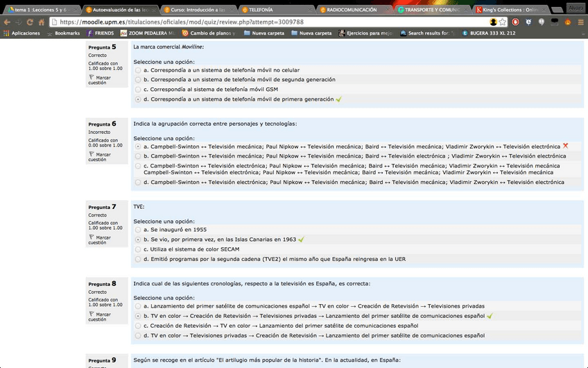Expand the Bookmarks folder in bookmarks bar

62,33
